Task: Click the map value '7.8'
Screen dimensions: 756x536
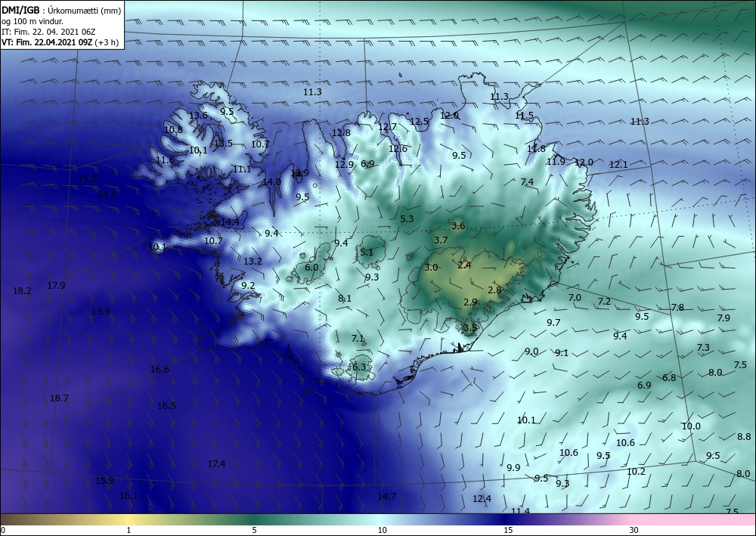Action: 677,307
